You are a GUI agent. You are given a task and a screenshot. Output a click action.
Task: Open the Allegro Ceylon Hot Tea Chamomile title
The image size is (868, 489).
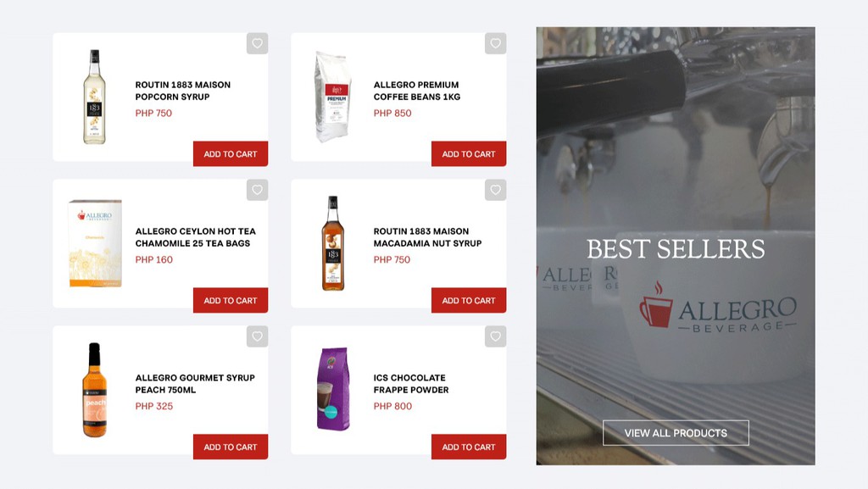coord(196,237)
